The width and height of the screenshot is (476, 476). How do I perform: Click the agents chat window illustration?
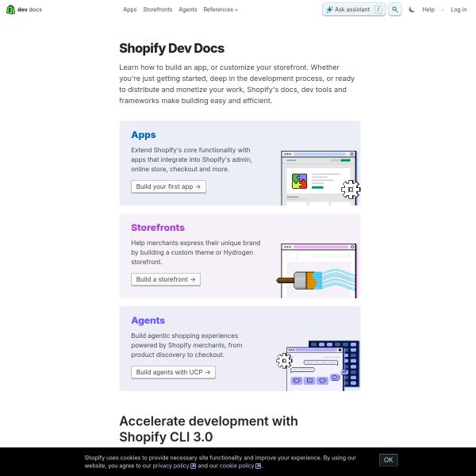[315, 369]
